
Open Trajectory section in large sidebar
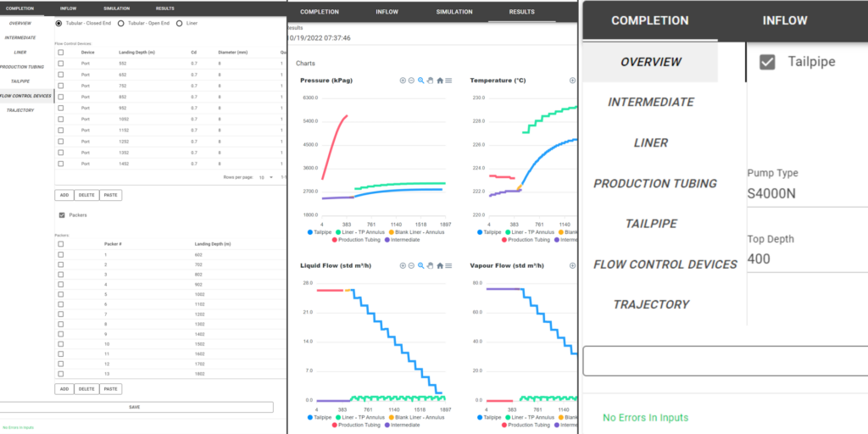(x=651, y=304)
